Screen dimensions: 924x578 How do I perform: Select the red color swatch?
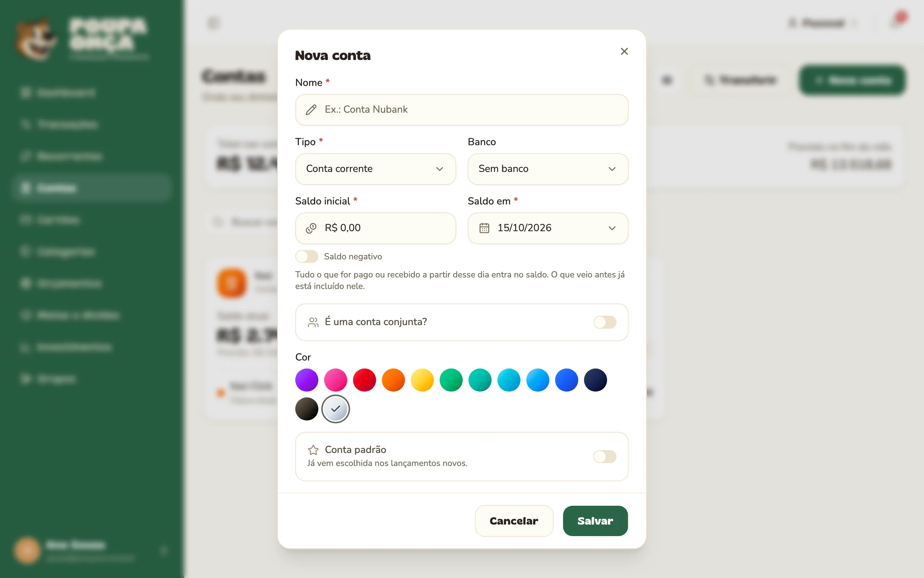(364, 380)
